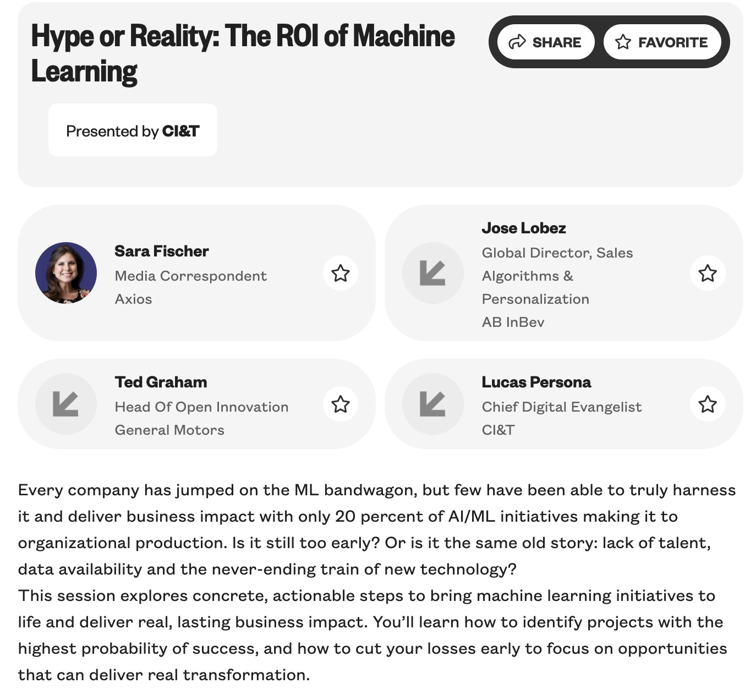Favorite speaker Lucas Persona with star
Screen dimensions: 756x700
pos(708,404)
